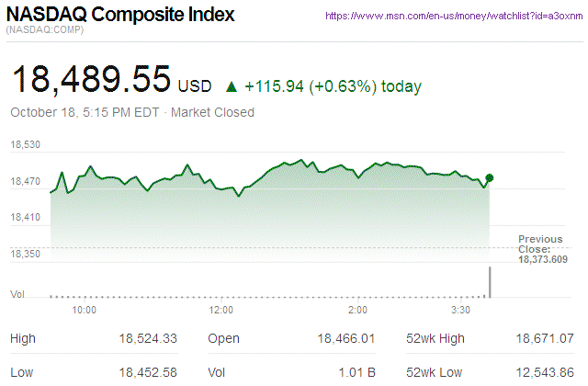This screenshot has height=386, width=588.
Task: Click the tall volume bar near close
Action: 491,282
